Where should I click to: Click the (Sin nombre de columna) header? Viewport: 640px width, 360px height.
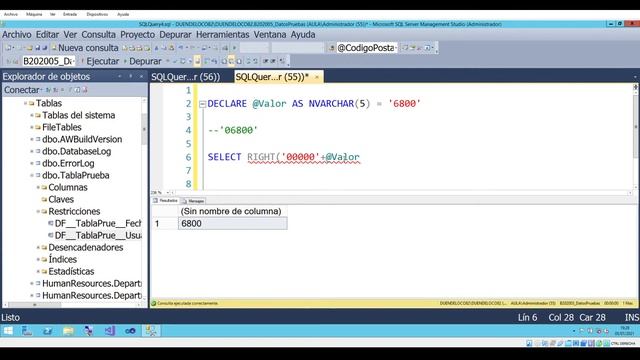click(231, 211)
